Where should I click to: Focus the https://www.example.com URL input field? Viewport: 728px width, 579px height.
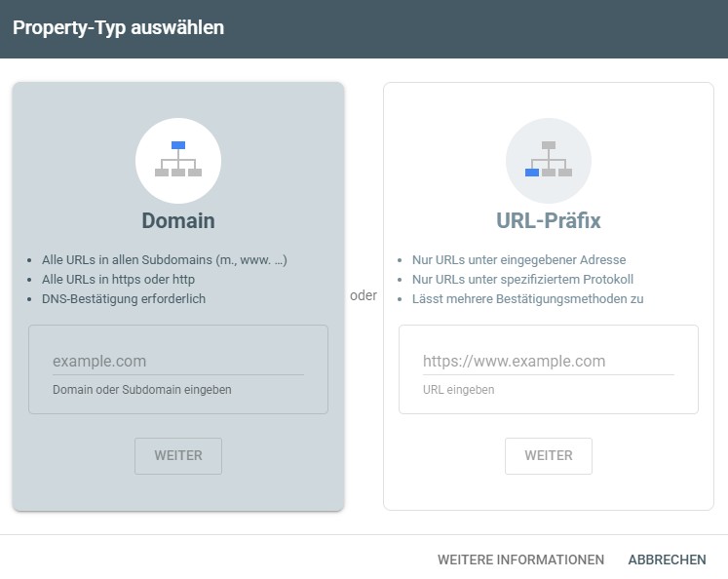pos(549,362)
